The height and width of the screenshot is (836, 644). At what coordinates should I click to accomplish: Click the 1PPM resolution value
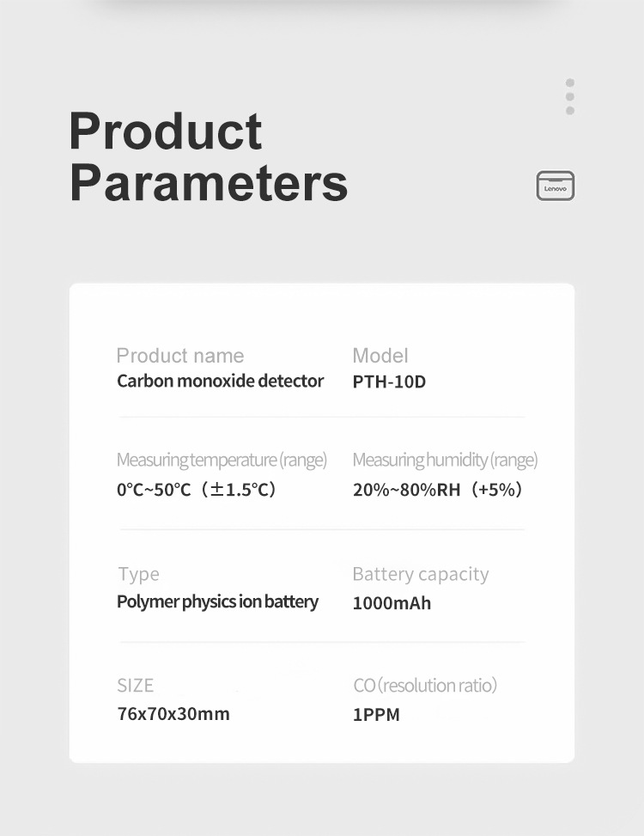click(376, 715)
